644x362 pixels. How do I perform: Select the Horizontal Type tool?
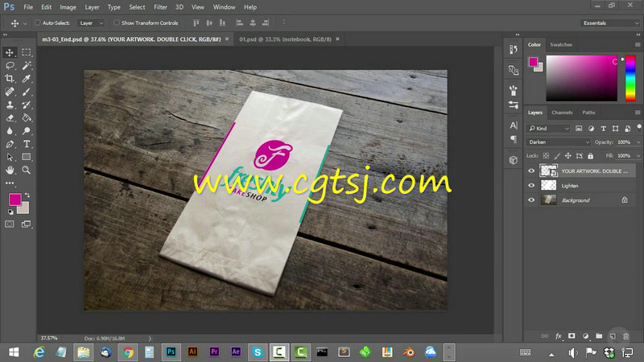pyautogui.click(x=27, y=144)
